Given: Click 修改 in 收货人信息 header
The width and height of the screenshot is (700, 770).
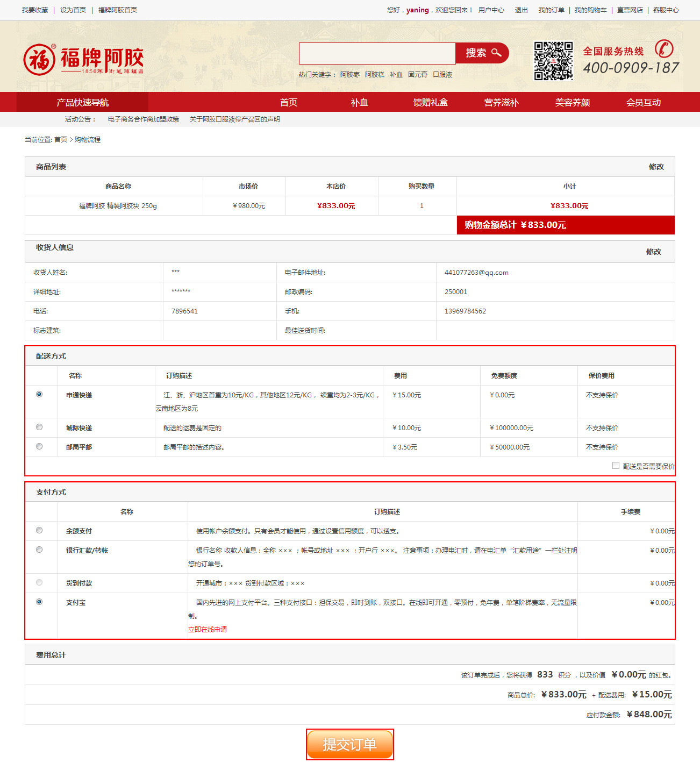Looking at the screenshot, I should click(653, 252).
